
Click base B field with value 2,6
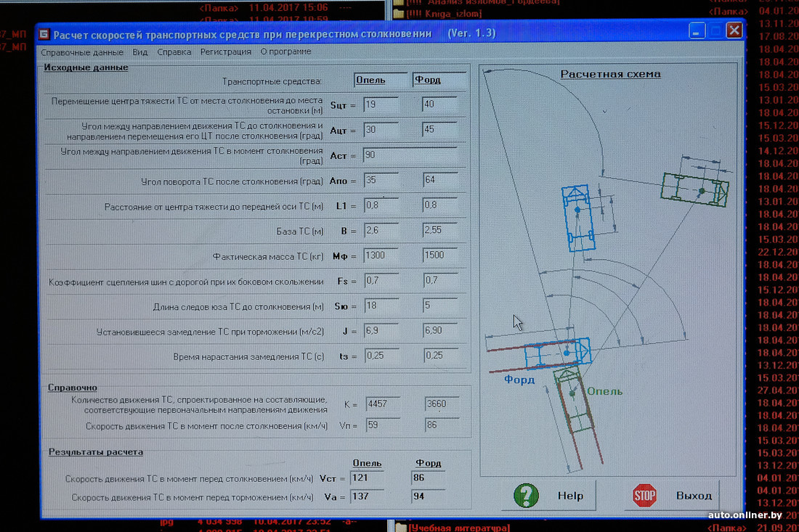click(x=381, y=231)
